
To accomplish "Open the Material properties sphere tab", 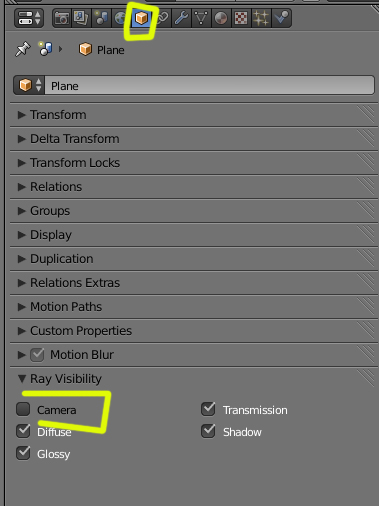I will tap(221, 18).
